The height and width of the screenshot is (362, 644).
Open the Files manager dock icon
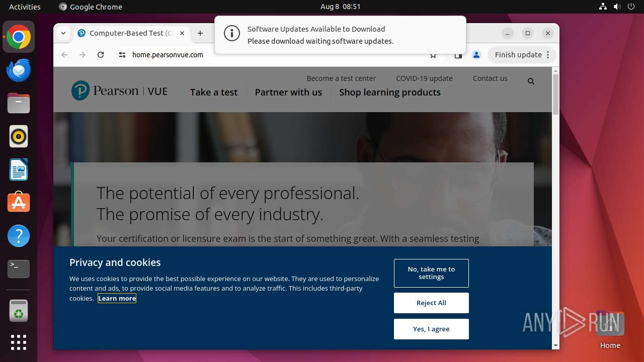(x=19, y=104)
